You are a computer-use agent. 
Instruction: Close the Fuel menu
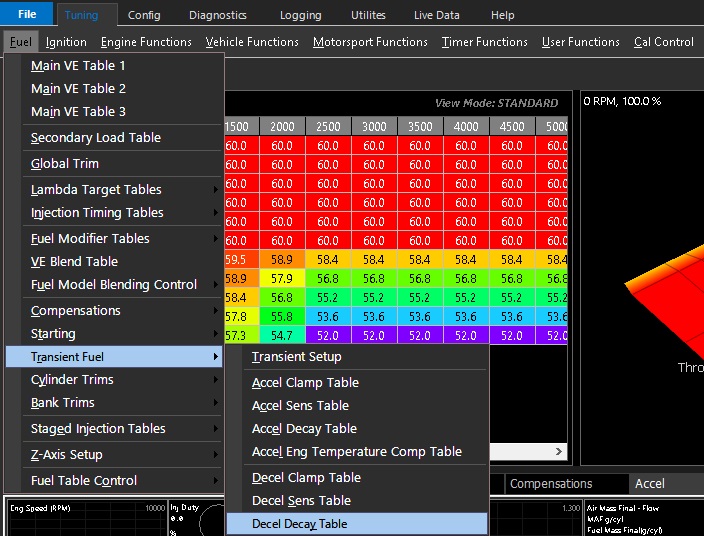point(21,42)
